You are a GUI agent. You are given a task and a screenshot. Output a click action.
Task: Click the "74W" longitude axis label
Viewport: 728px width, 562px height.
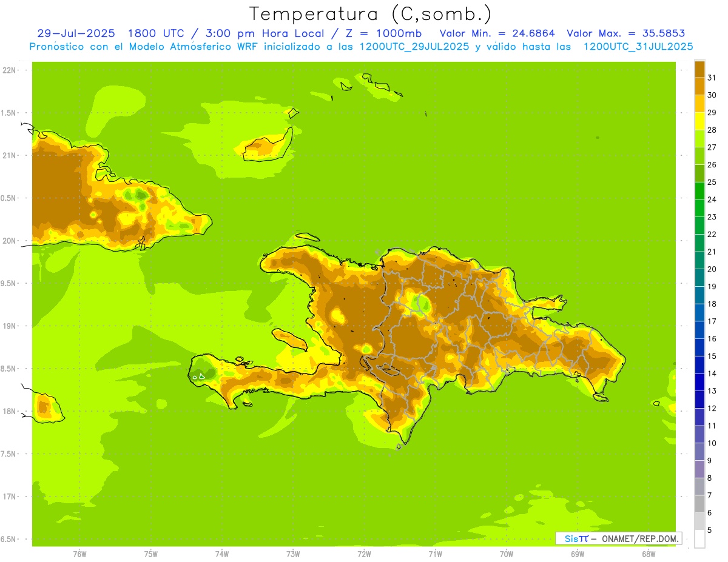click(x=222, y=554)
